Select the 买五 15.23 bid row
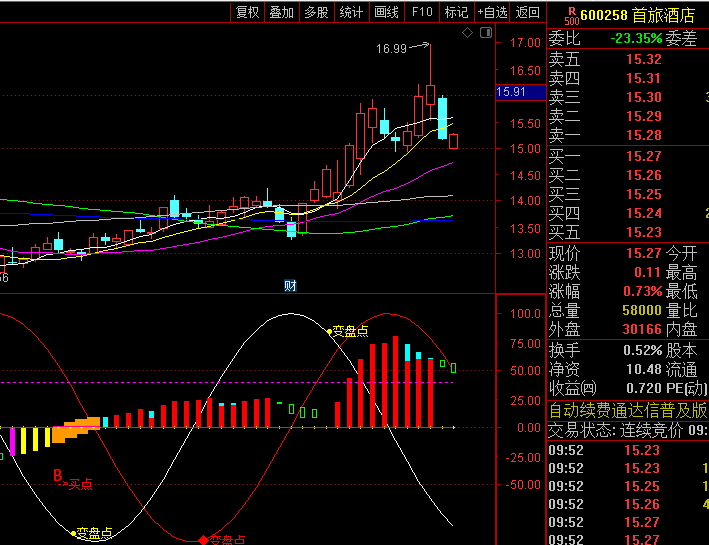Viewport: 709px width, 545px height. click(628, 232)
